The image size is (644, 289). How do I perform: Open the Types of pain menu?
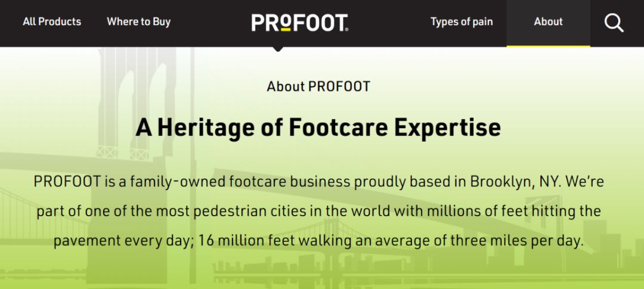click(462, 22)
